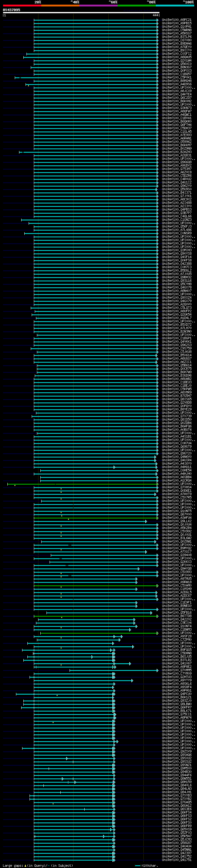197x868 pixels.
Task: Select label UniRef100_C5P0K1
Action: click(x=177, y=77)
